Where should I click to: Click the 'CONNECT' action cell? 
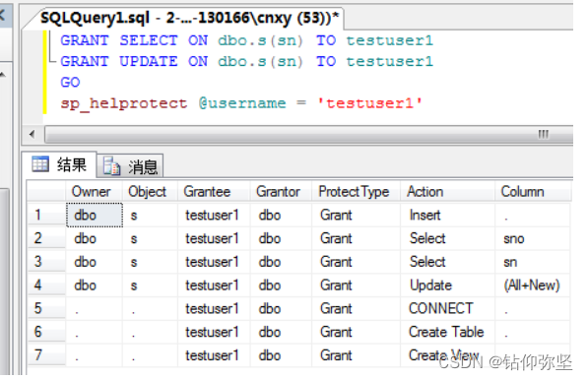coord(448,308)
